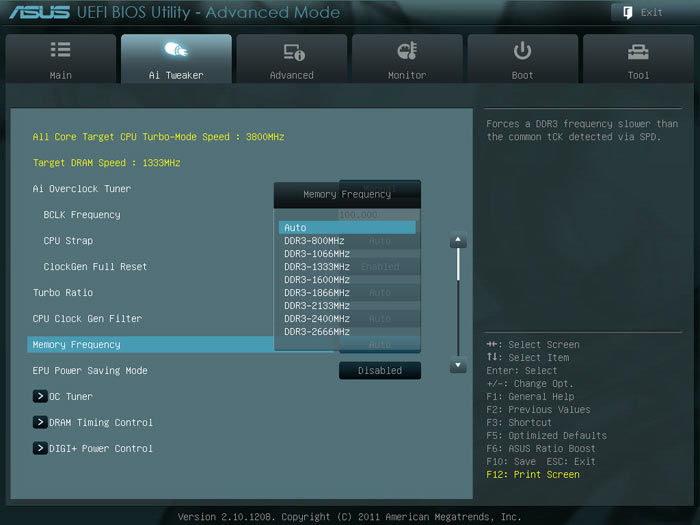The image size is (700, 525).
Task: Click the Memory Frequency setting row
Action: pyautogui.click(x=150, y=345)
